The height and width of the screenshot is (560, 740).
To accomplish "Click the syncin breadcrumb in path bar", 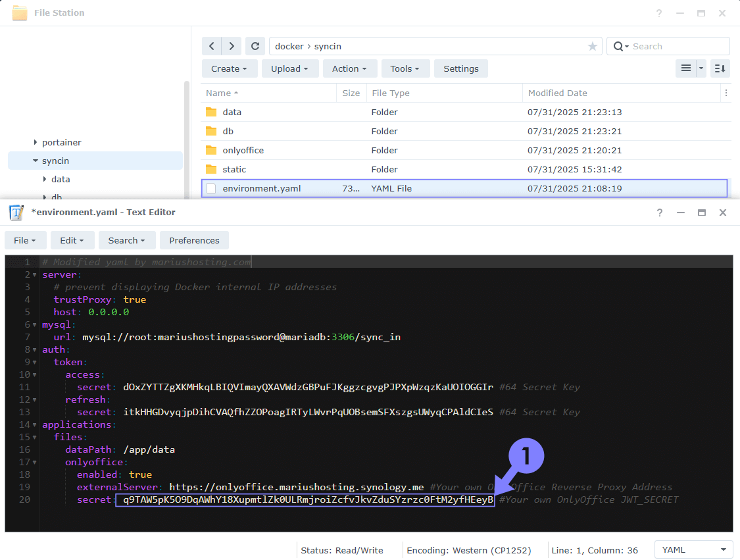I will tap(328, 46).
